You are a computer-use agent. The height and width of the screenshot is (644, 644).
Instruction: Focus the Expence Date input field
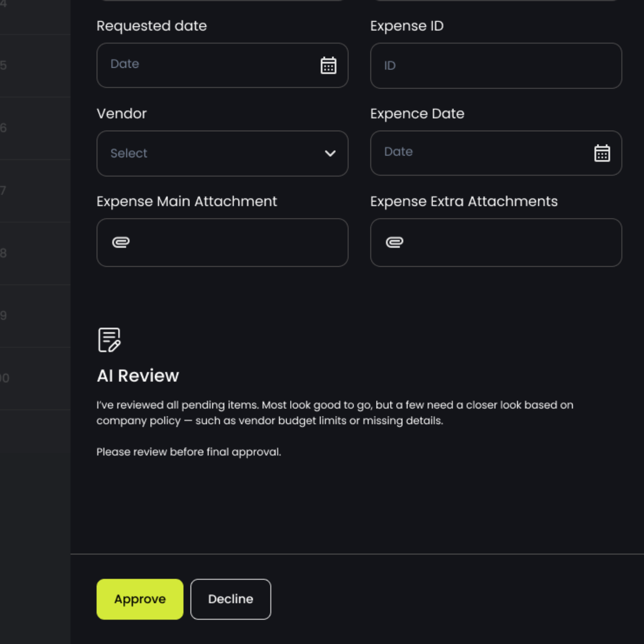[480, 153]
